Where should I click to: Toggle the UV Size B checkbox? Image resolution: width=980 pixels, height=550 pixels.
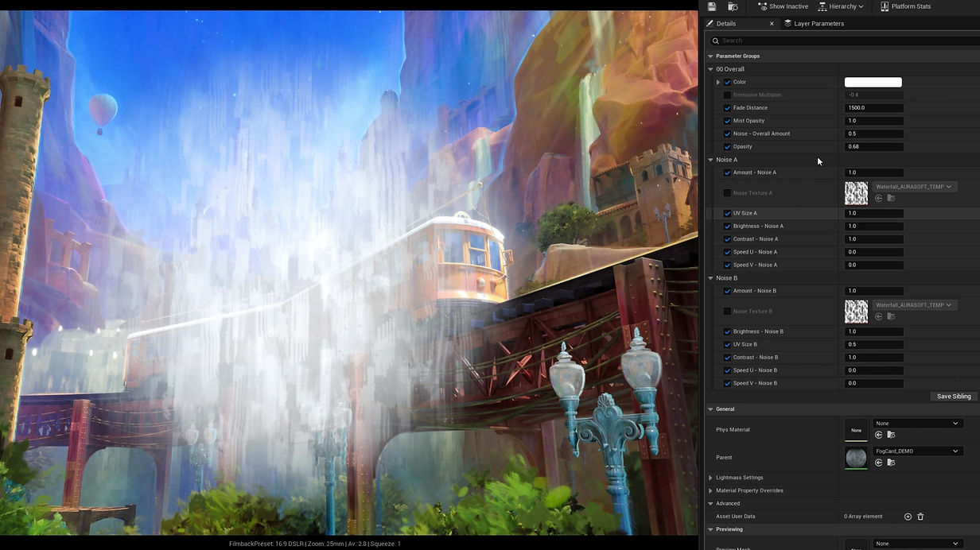[x=727, y=344]
